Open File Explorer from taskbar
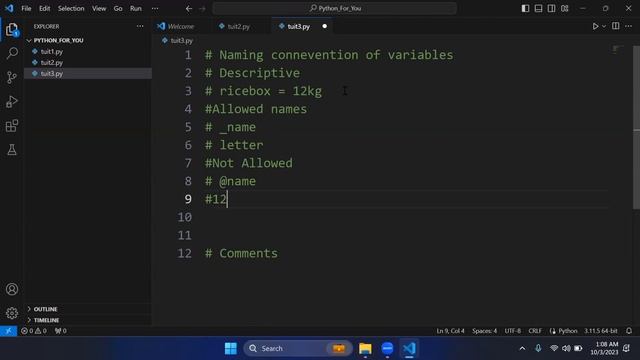640x360 pixels. (x=365, y=348)
